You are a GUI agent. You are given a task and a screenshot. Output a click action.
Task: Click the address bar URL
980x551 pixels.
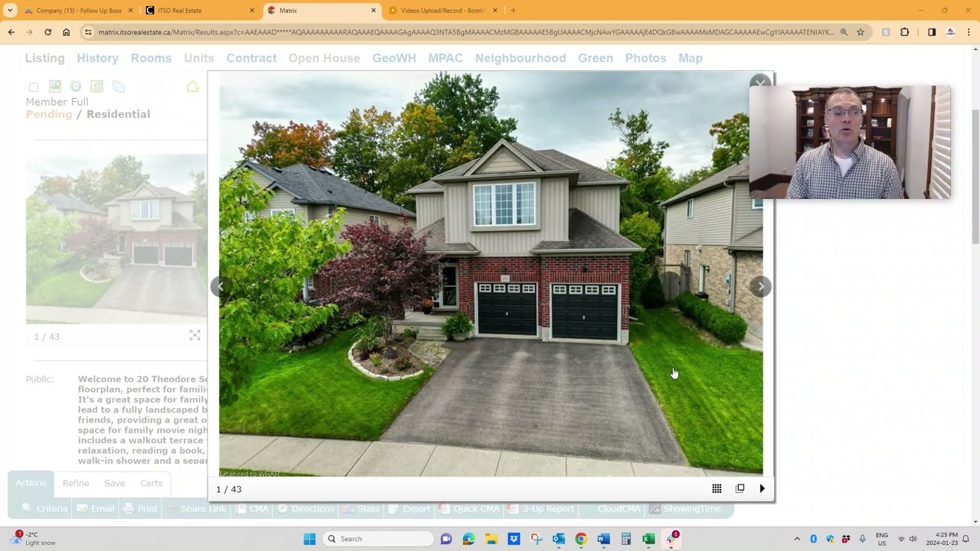(x=466, y=32)
